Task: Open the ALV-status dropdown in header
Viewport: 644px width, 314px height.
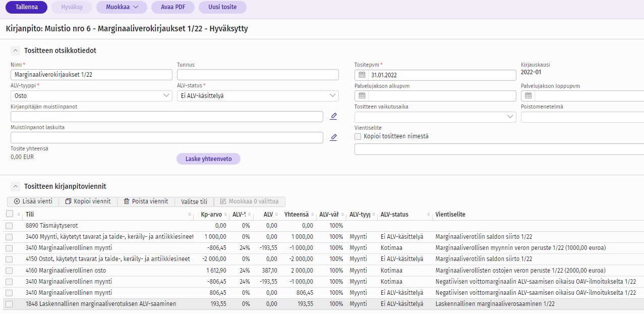Action: (258, 95)
